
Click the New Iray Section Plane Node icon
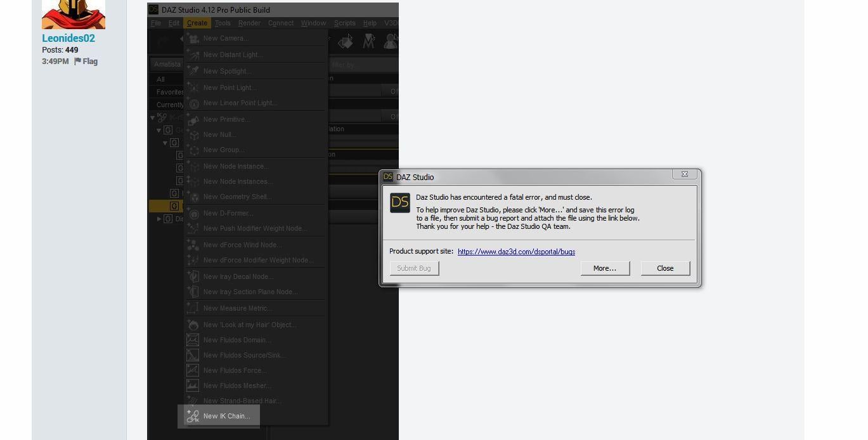(x=193, y=292)
